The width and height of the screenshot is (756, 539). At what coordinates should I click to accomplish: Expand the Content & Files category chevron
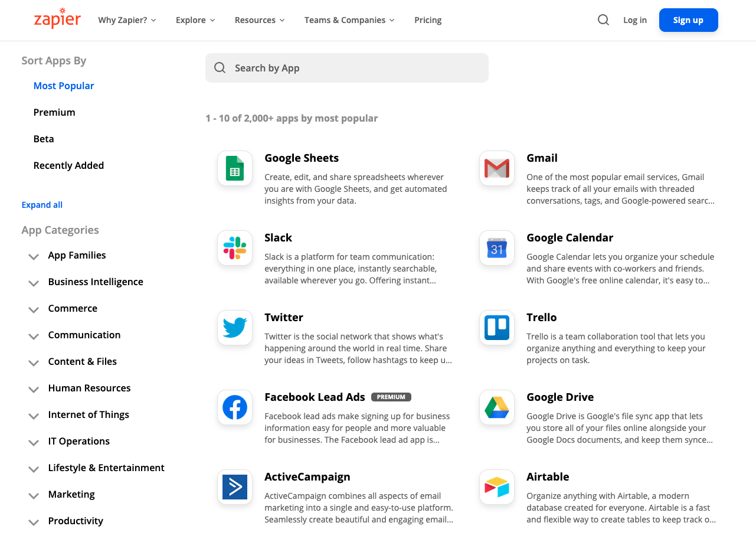pos(34,362)
